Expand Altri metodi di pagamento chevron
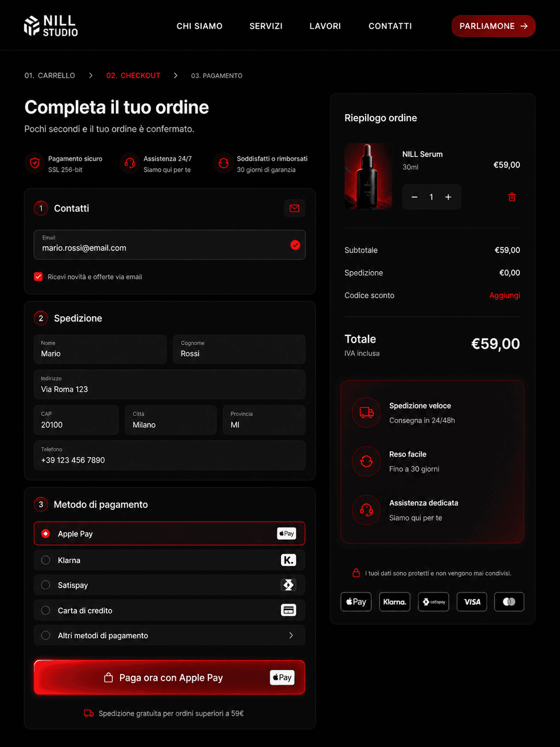Viewport: 560px width, 747px height. point(291,636)
